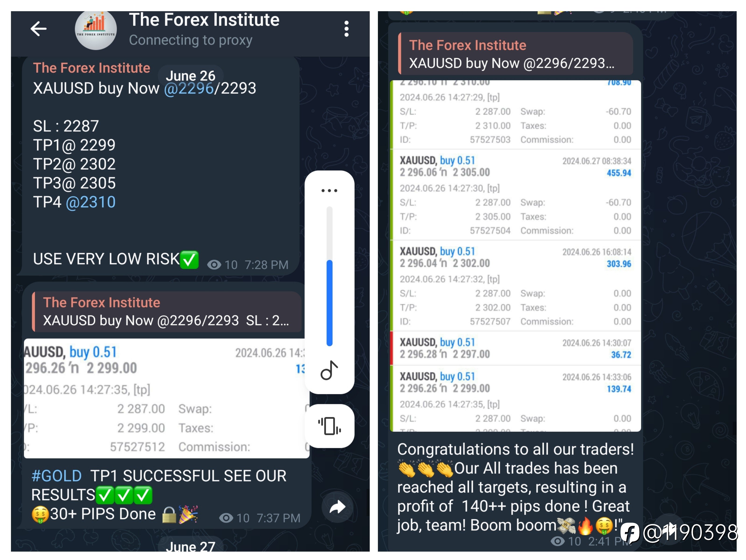Expand volume panel three-dot options

(x=330, y=190)
